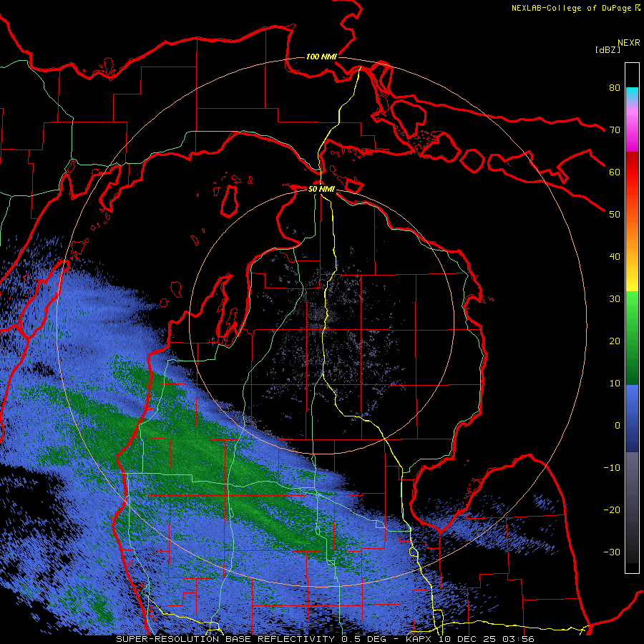Click the 10 value on the dBZ scale
This screenshot has width=644, height=644.
615,384
